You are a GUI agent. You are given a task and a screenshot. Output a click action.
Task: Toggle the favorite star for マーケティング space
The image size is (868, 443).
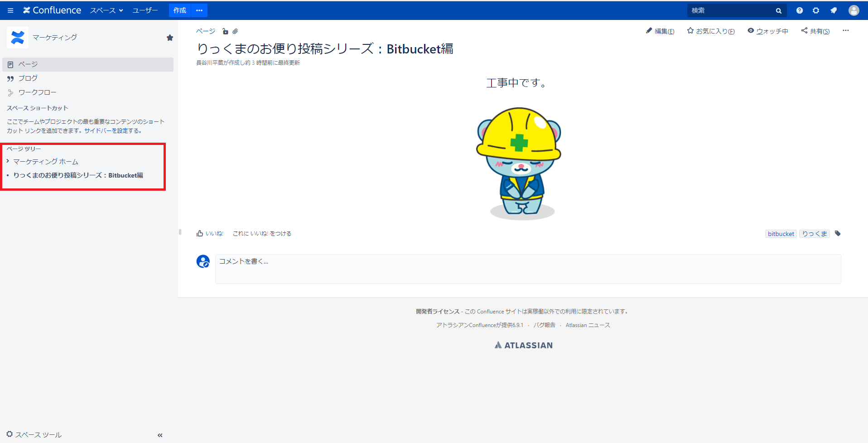(170, 38)
